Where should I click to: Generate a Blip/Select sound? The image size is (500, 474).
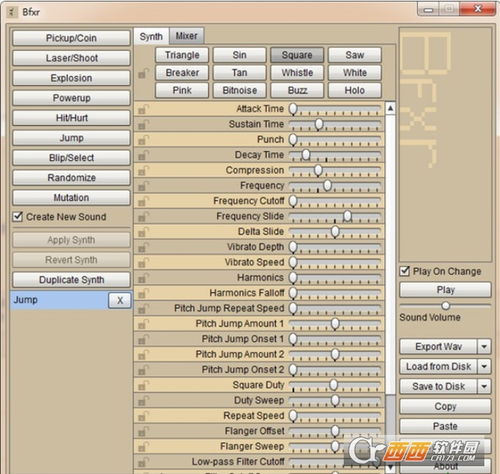[x=71, y=158]
